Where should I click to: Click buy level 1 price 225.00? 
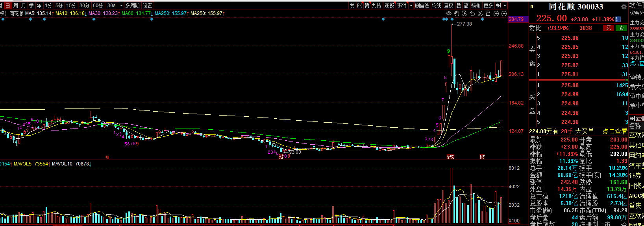pos(570,85)
